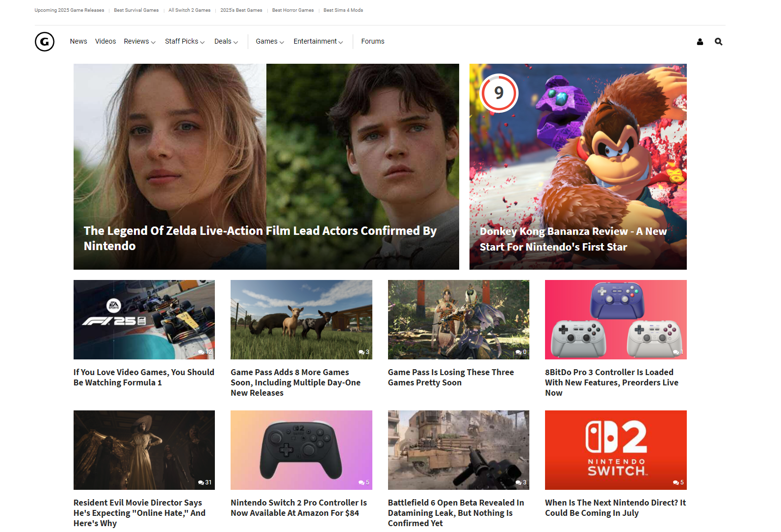781x532 pixels.
Task: Read 'Game Pass Is Losing These Three Games'
Action: point(451,378)
